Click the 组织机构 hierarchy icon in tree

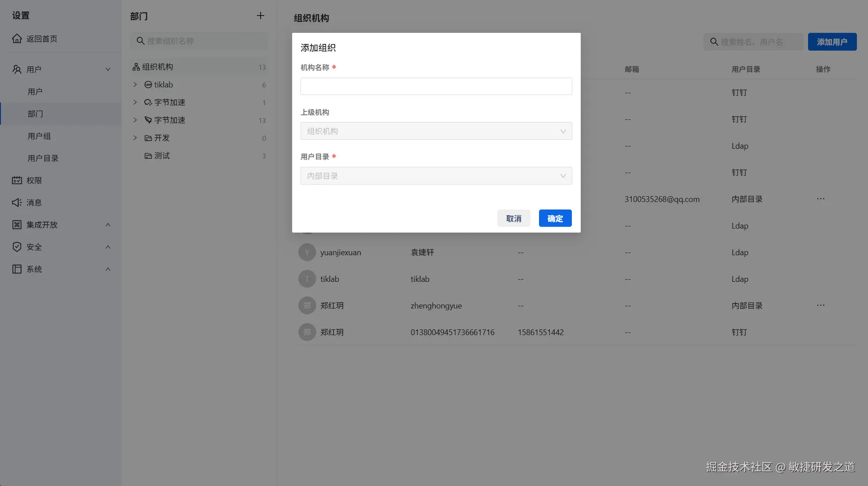pyautogui.click(x=136, y=67)
